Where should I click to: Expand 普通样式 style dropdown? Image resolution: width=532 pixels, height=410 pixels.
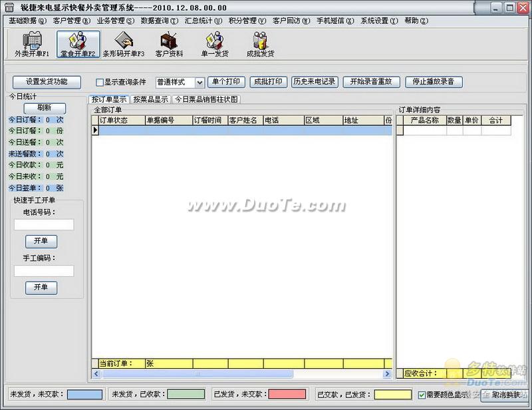[200, 83]
